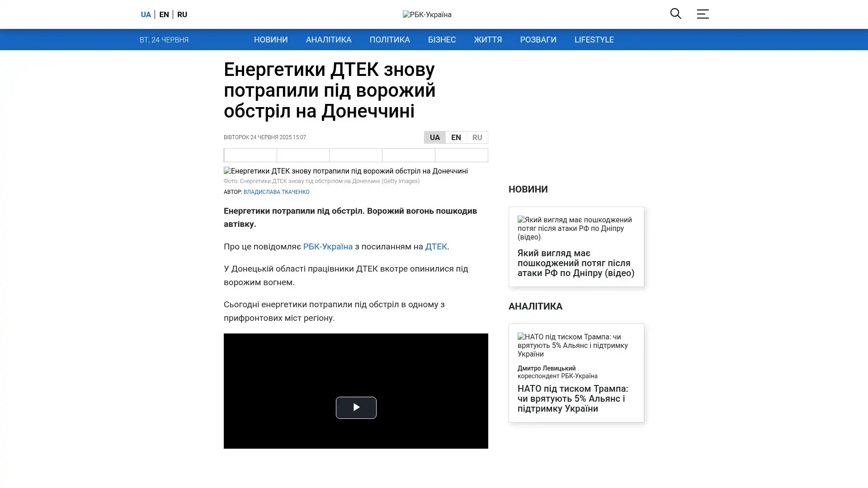Screen dimensions: 868x488
Task: Open НАТО під тиском Трампа article
Action: 572,398
